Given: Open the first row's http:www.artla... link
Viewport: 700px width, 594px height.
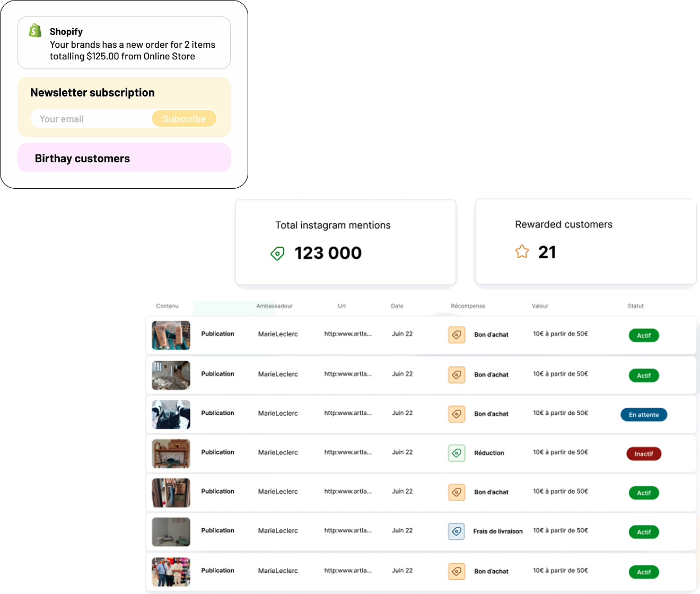Looking at the screenshot, I should pos(348,334).
